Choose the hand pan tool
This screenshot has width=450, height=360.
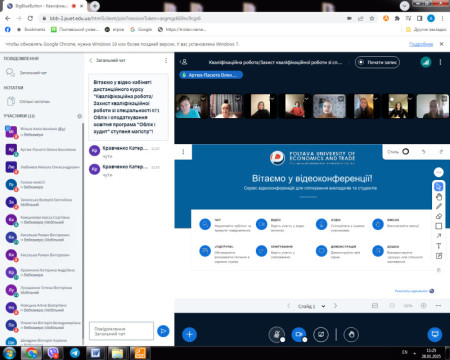tap(439, 197)
